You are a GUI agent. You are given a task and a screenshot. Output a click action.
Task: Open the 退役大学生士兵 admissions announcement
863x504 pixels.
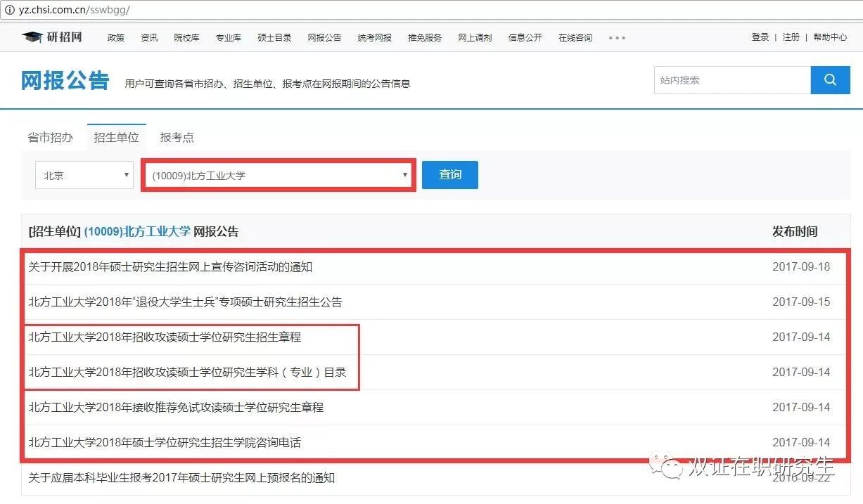pyautogui.click(x=185, y=302)
